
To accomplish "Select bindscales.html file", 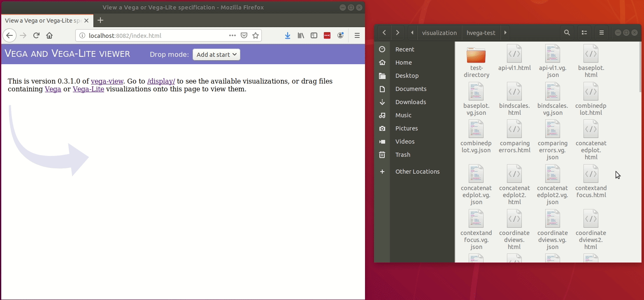I will tap(514, 99).
